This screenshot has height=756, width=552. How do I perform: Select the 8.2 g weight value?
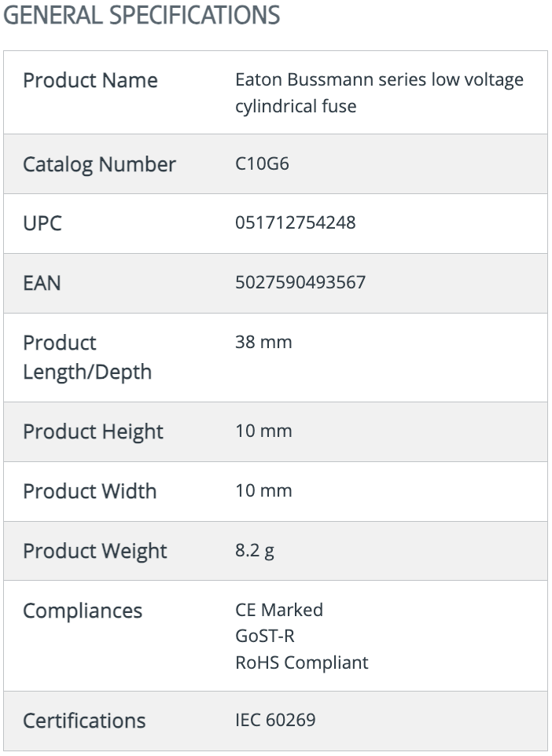(x=255, y=550)
